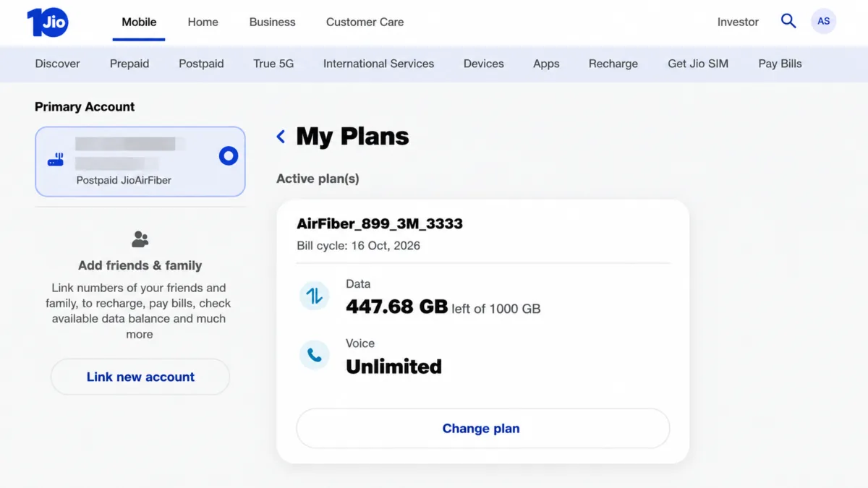Screen dimensions: 868x488
Task: Select the Postpaid JioAirFiber account radio
Action: pyautogui.click(x=229, y=155)
